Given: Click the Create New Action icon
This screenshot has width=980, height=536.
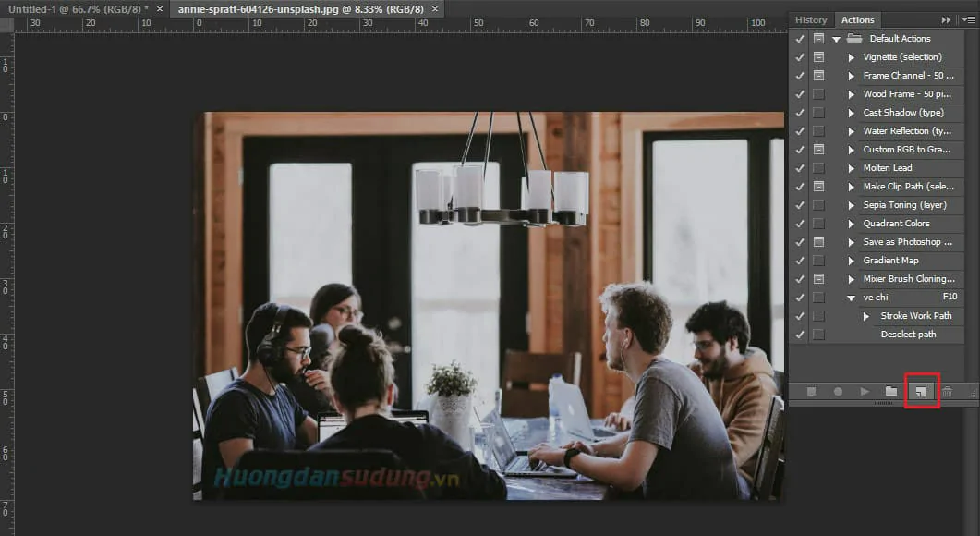Looking at the screenshot, I should click(x=921, y=391).
